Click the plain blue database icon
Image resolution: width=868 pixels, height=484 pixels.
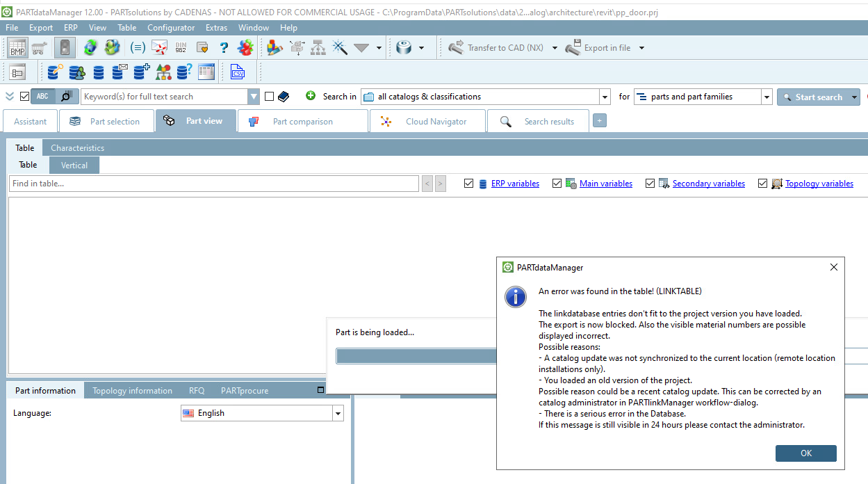click(x=99, y=72)
